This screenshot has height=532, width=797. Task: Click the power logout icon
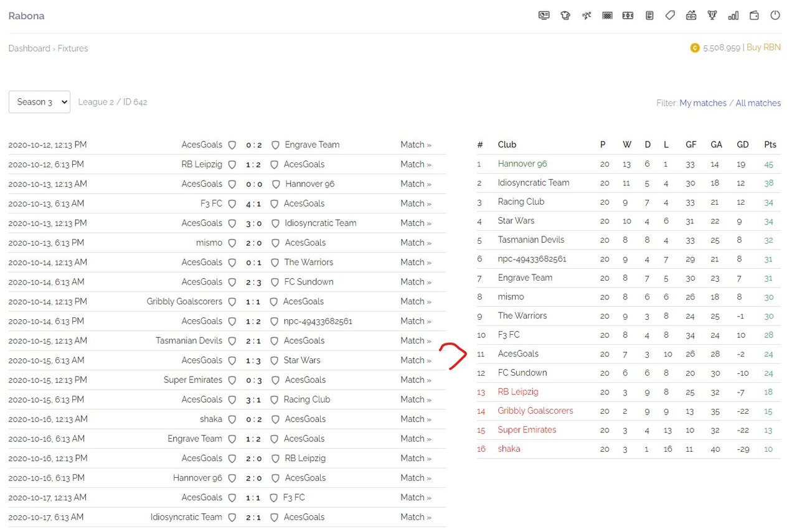775,16
